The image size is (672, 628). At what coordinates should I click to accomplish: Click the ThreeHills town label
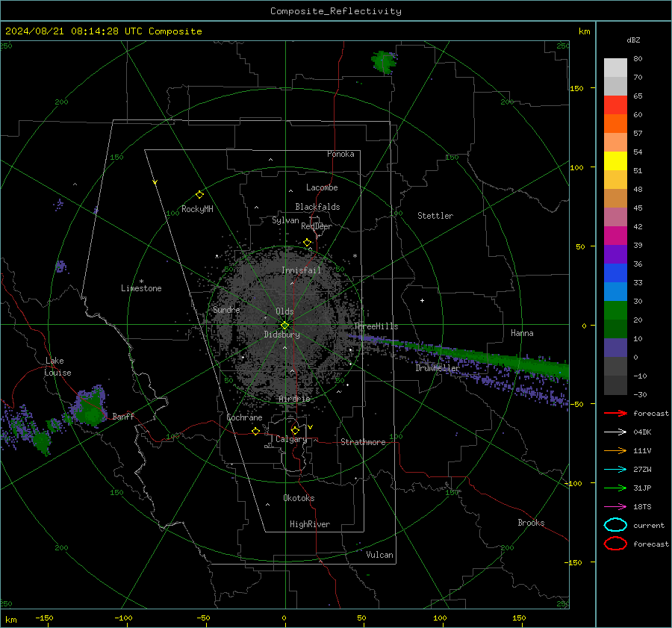pyautogui.click(x=376, y=326)
